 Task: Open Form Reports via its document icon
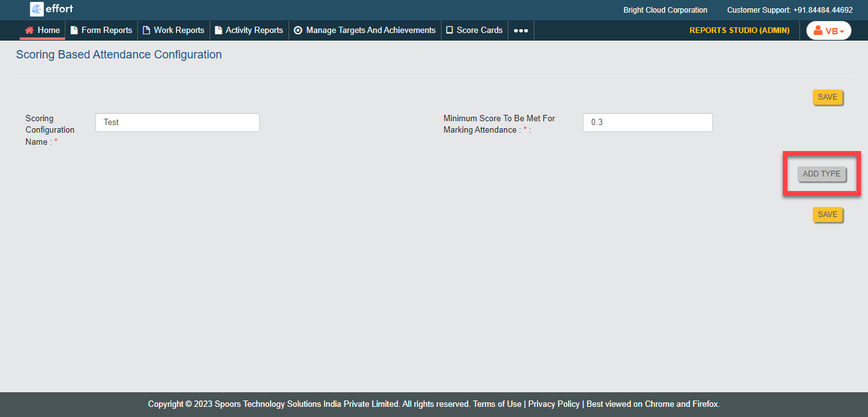click(x=74, y=30)
